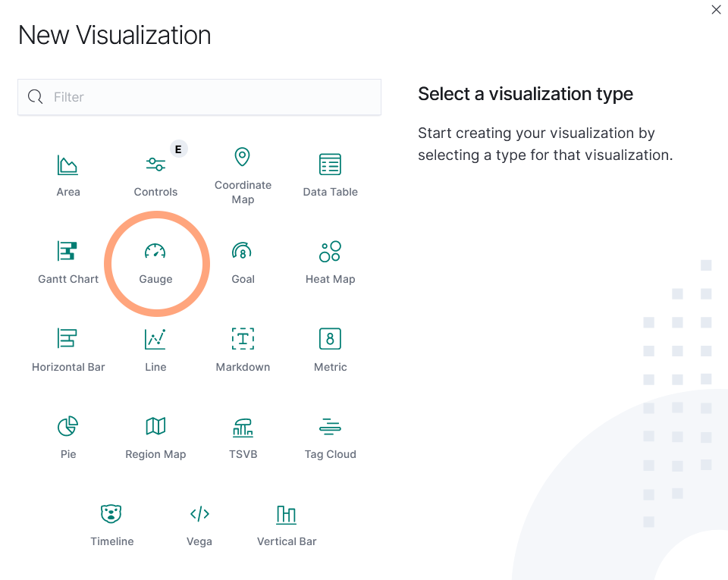Pick the Coordinate Map pin icon
The image size is (728, 580).
[243, 157]
